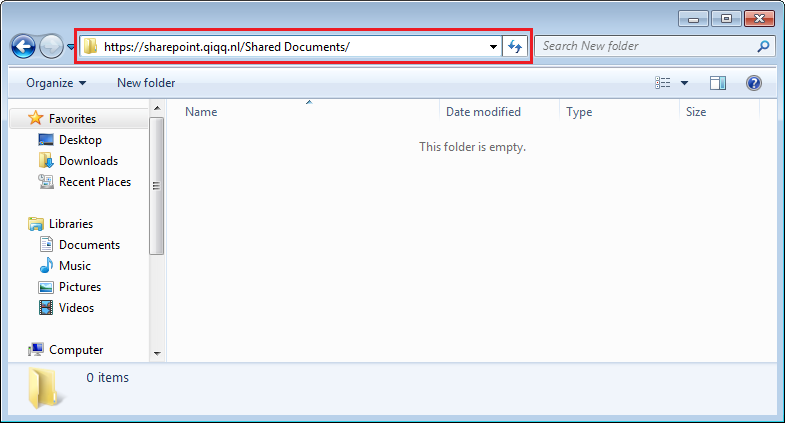This screenshot has width=785, height=423.
Task: Click the navigation pane scroll up arrow
Action: tap(157, 108)
